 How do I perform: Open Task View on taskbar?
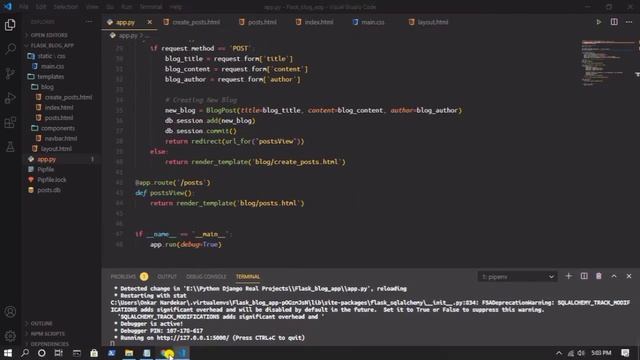(59, 353)
